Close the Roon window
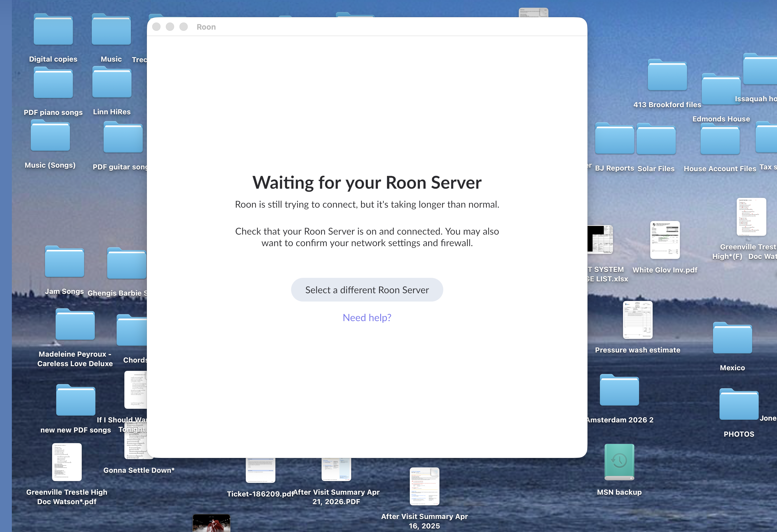This screenshot has width=777, height=532. (x=156, y=27)
